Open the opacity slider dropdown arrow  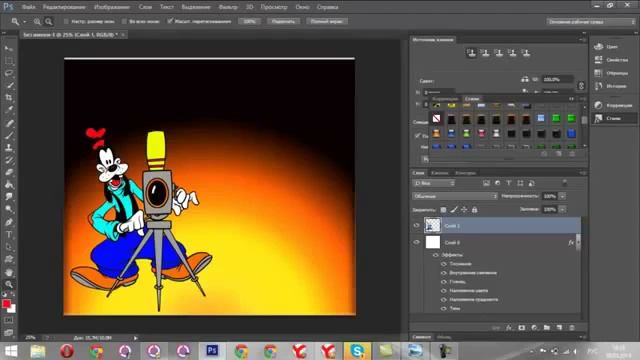click(562, 196)
